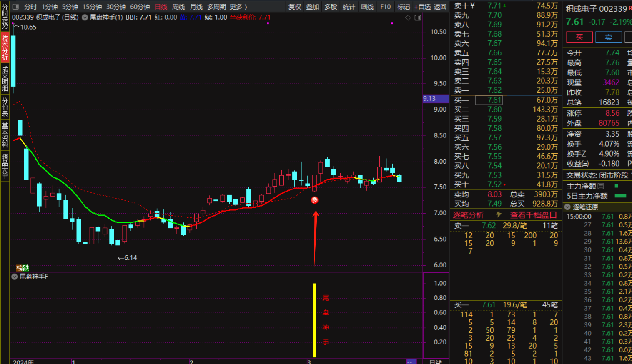Collapse the 逐笔还原 section

click(568, 207)
